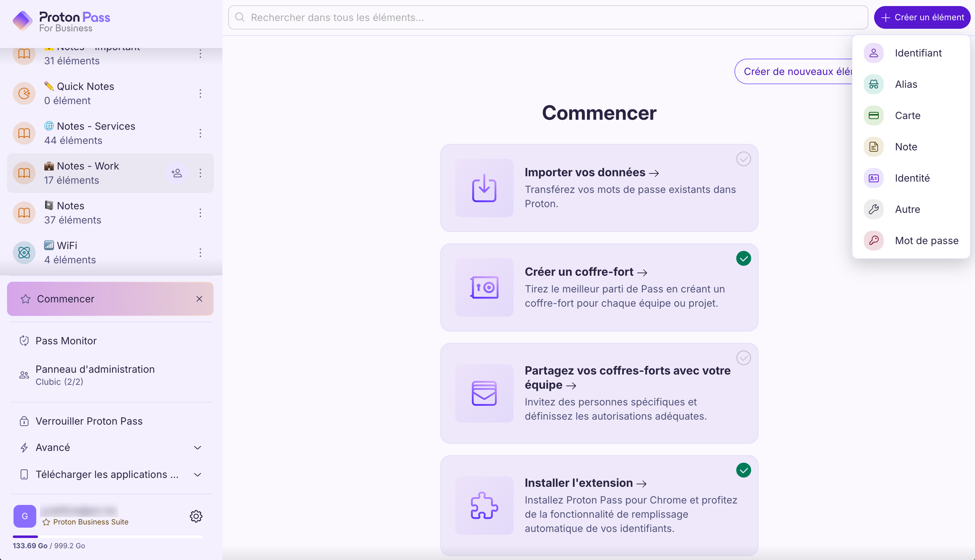The height and width of the screenshot is (560, 975).
Task: Select Identifiant from the create menu
Action: pyautogui.click(x=911, y=53)
